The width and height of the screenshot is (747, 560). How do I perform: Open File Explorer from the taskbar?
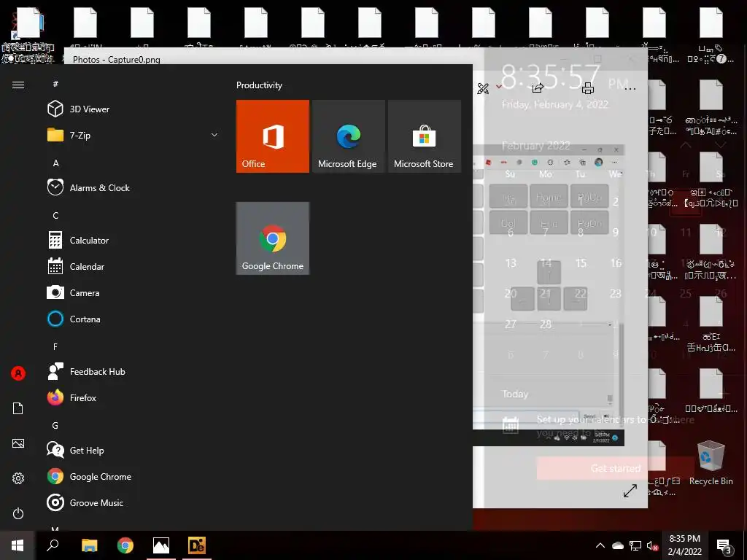point(89,545)
